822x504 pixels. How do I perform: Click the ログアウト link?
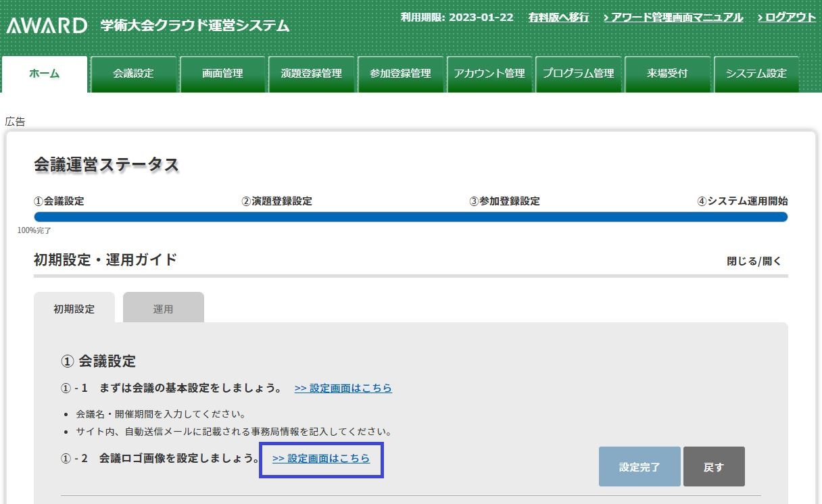click(x=787, y=17)
